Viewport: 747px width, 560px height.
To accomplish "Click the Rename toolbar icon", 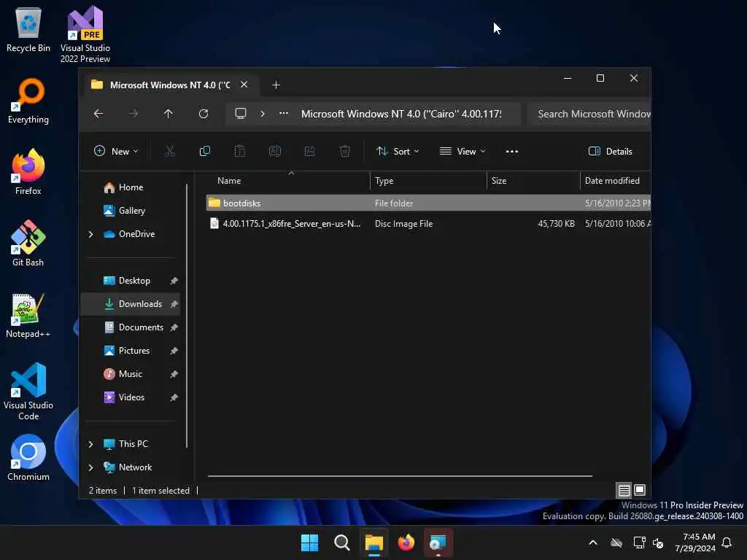I will (x=275, y=152).
